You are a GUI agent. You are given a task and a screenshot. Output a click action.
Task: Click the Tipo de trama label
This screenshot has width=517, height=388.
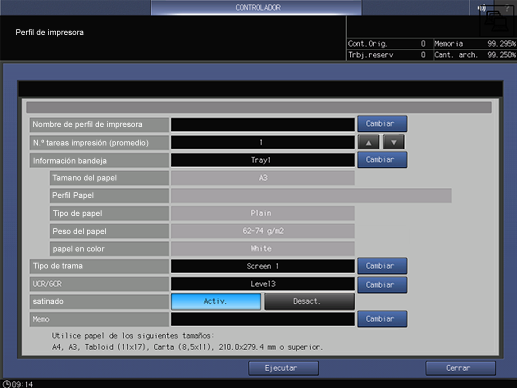99,266
